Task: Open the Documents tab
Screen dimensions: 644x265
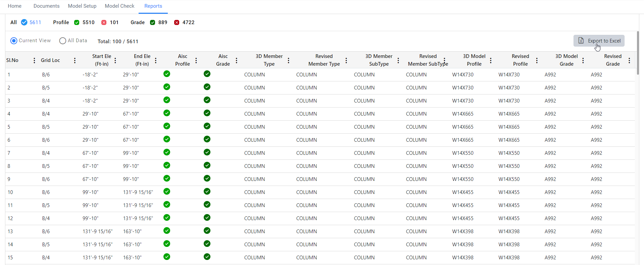Action: point(46,6)
